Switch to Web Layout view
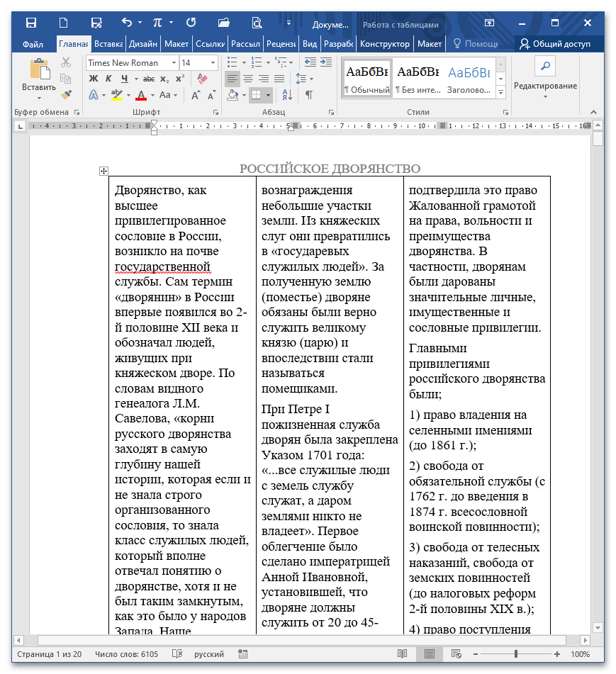This screenshot has width=616, height=674. click(456, 653)
